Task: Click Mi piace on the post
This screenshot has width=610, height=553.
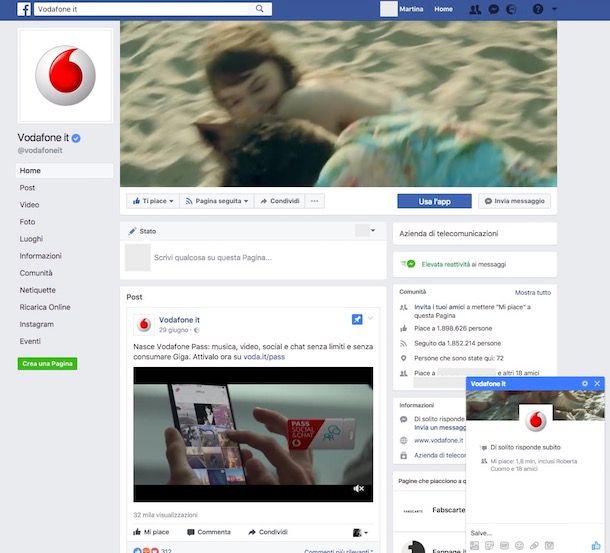Action: coord(151,532)
